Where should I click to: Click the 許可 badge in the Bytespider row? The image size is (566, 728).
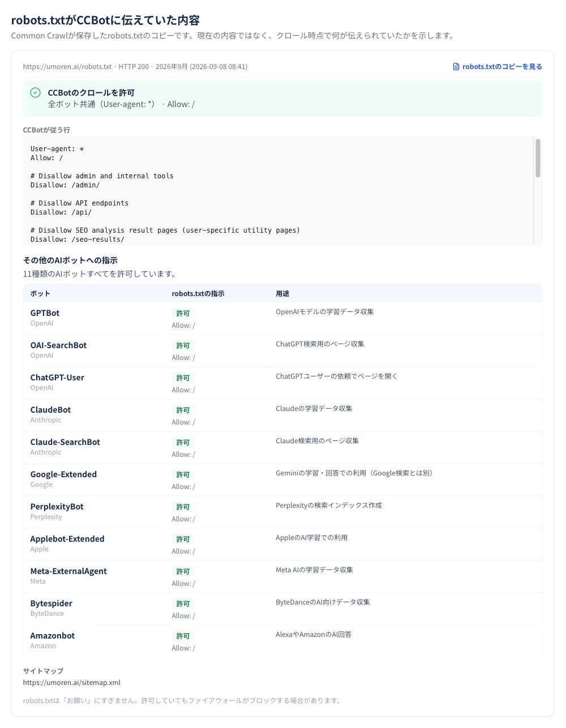click(183, 604)
